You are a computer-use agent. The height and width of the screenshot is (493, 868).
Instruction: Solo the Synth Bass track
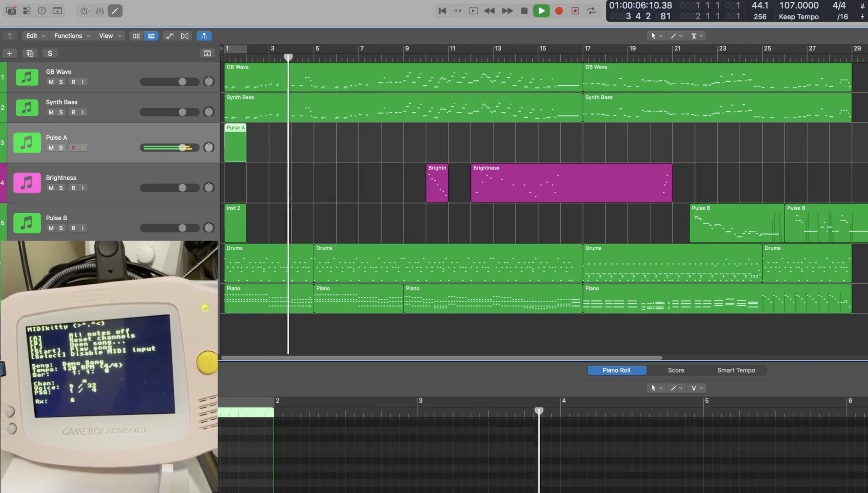61,112
